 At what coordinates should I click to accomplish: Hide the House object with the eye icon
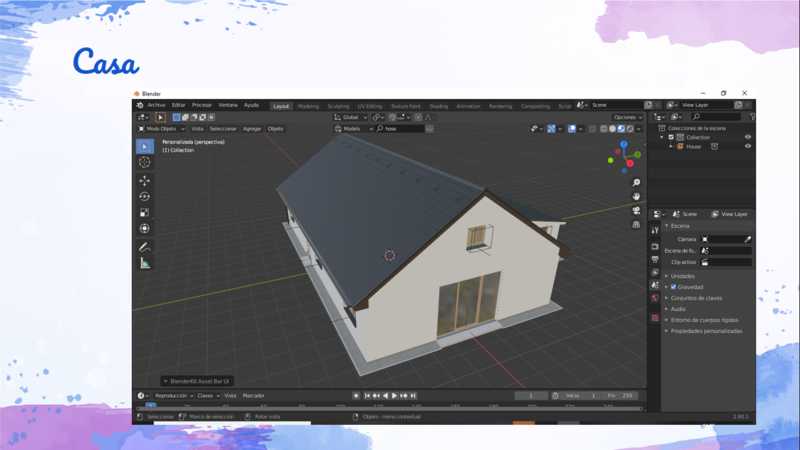pyautogui.click(x=747, y=146)
